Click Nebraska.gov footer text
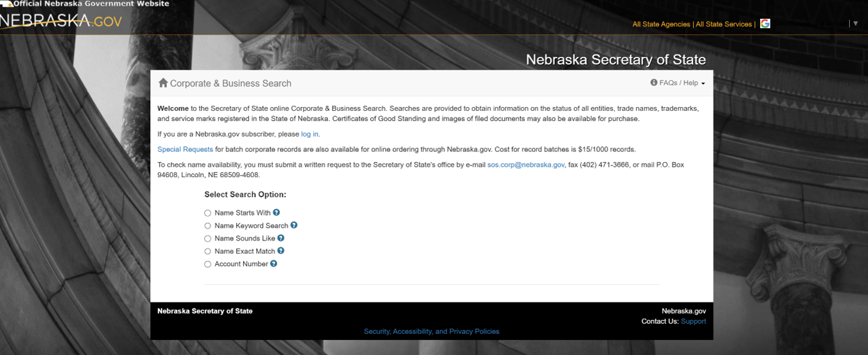 684,311
